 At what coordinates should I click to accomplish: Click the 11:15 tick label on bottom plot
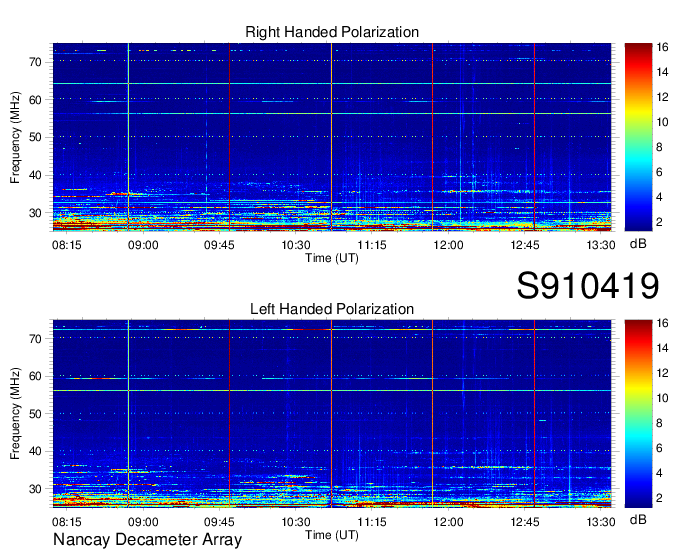pos(372,522)
